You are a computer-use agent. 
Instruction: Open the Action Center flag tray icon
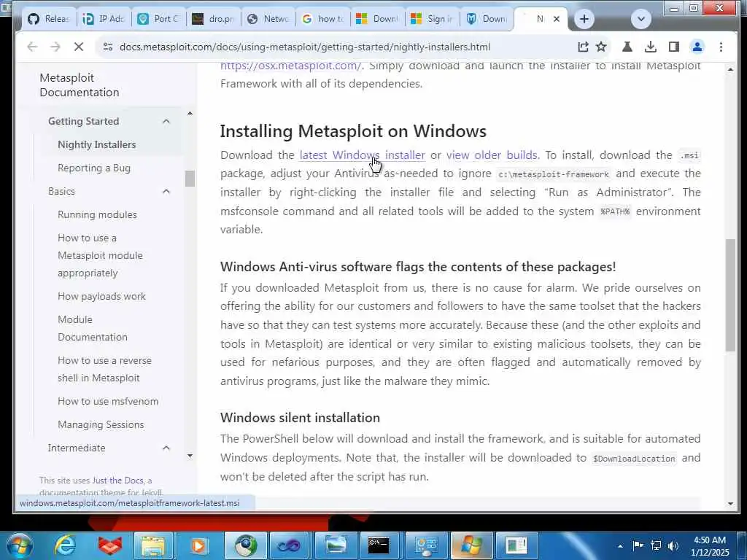click(638, 545)
